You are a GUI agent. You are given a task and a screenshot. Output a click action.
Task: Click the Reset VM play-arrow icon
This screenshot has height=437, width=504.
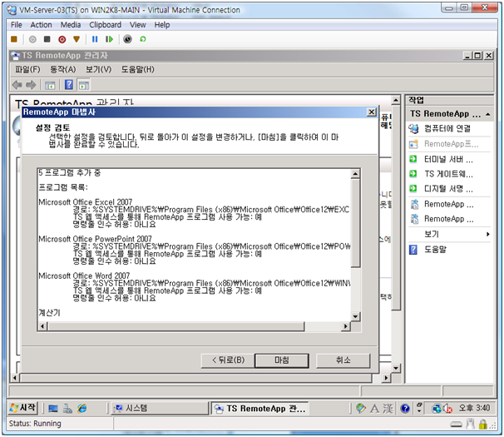point(109,39)
